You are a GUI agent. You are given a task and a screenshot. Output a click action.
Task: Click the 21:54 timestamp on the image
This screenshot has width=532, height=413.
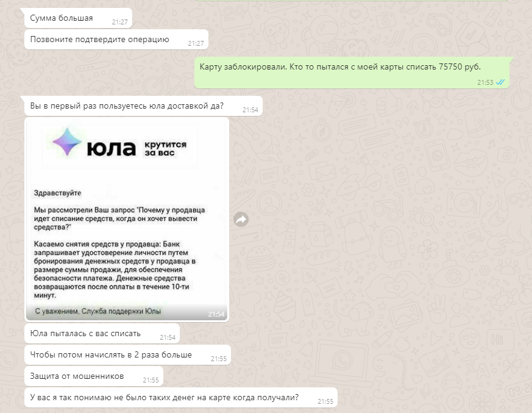(216, 314)
